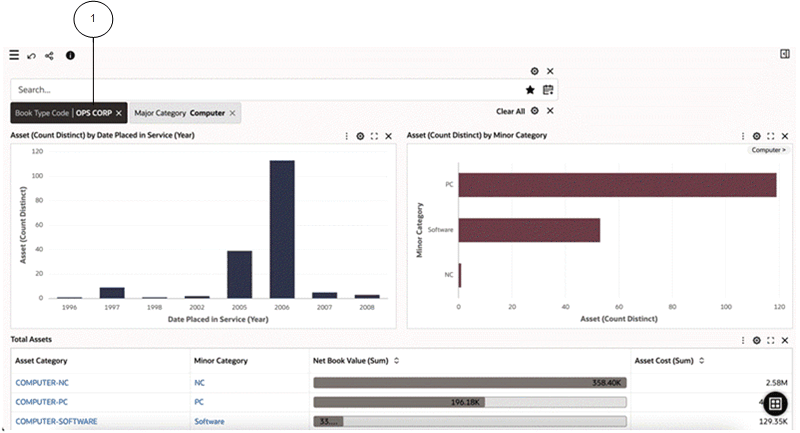Click the Minor Category column header
800x433 pixels.
(220, 361)
